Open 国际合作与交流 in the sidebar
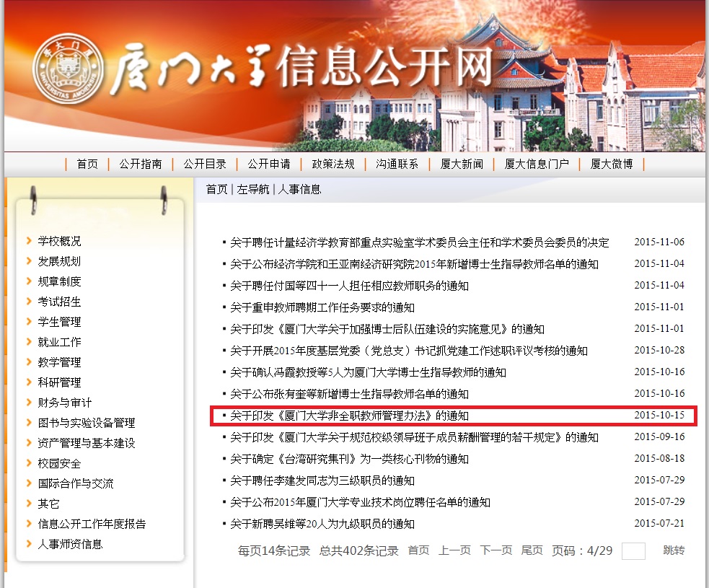This screenshot has height=588, width=709. [76, 483]
